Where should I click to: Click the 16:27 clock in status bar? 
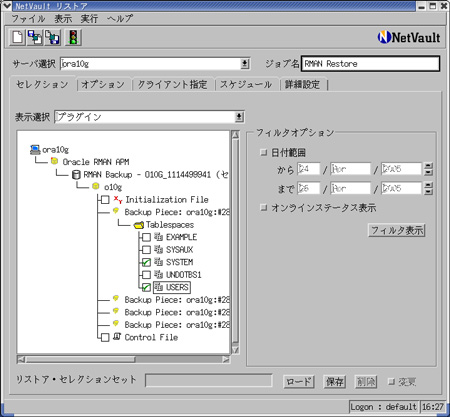coord(433,407)
